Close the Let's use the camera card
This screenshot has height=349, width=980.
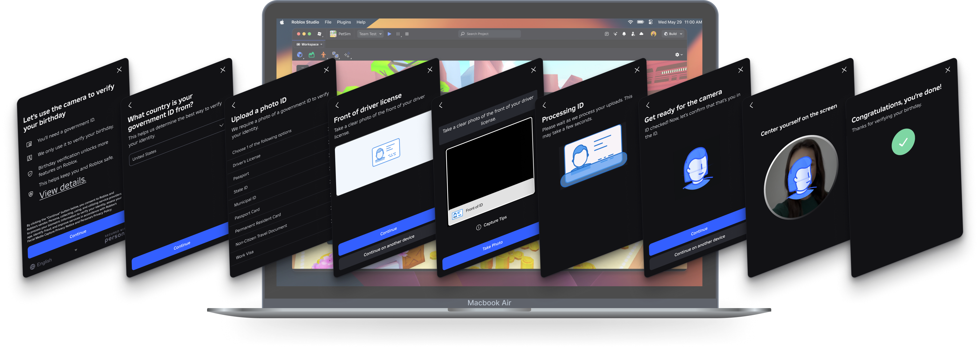point(119,70)
